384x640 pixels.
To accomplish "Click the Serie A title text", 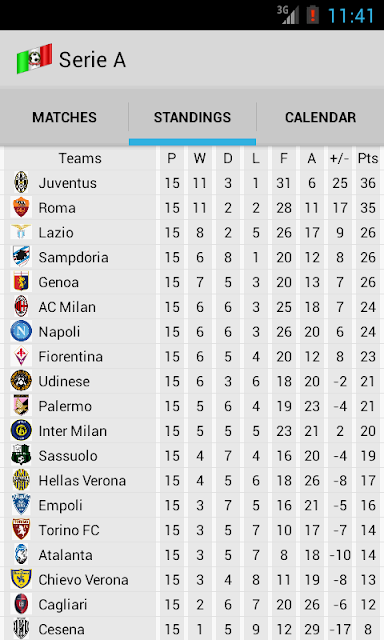I will 92,60.
